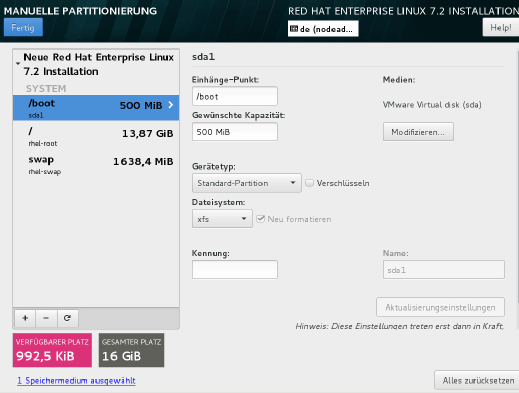Remove selected partition with minus icon

click(46, 318)
